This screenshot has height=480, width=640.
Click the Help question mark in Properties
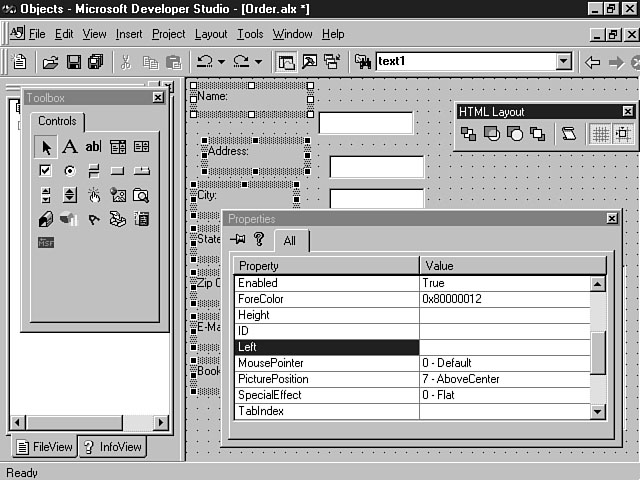[258, 239]
